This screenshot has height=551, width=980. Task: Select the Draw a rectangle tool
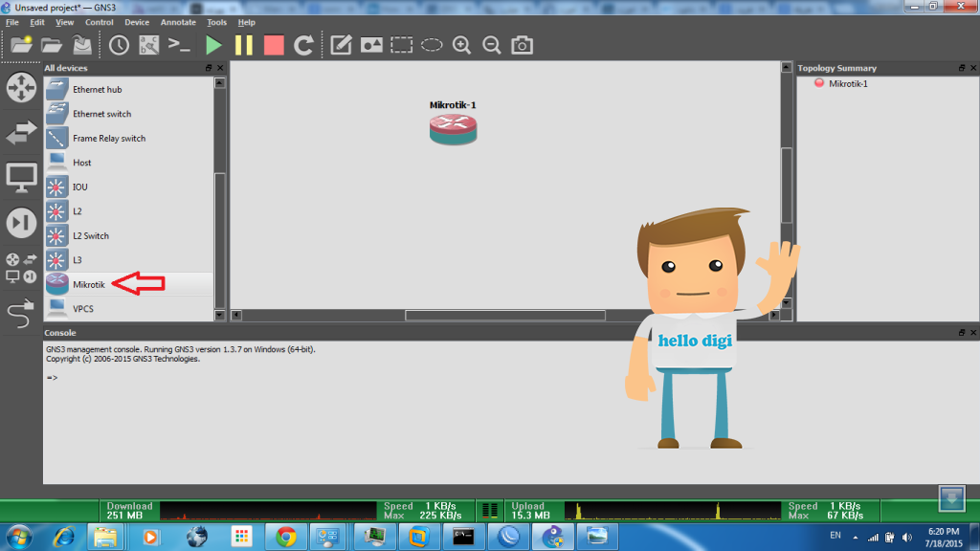tap(401, 45)
